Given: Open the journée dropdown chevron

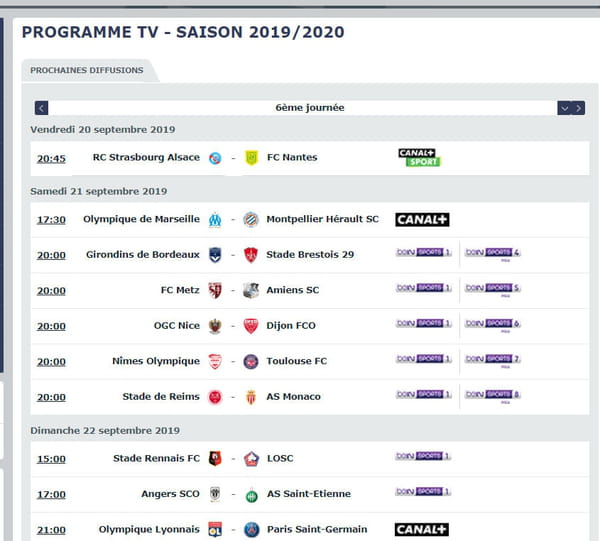Looking at the screenshot, I should (564, 108).
